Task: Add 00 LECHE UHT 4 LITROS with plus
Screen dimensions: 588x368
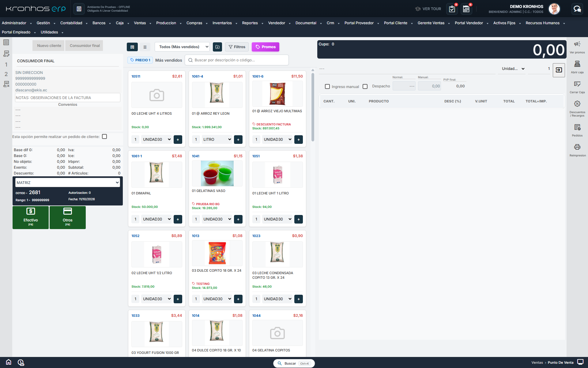Action: pos(178,140)
